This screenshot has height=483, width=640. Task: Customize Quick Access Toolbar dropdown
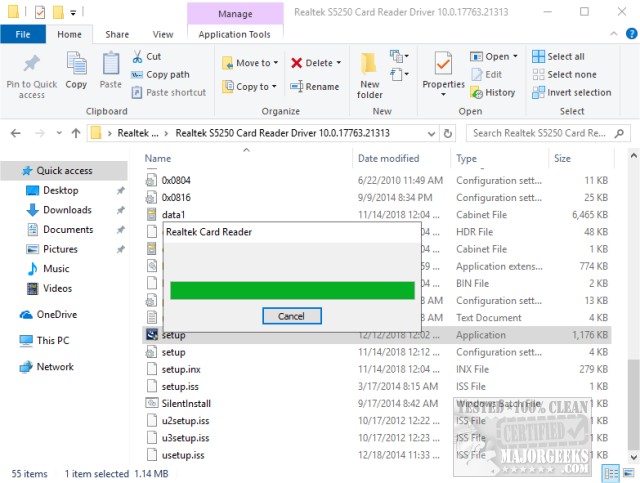[x=73, y=13]
